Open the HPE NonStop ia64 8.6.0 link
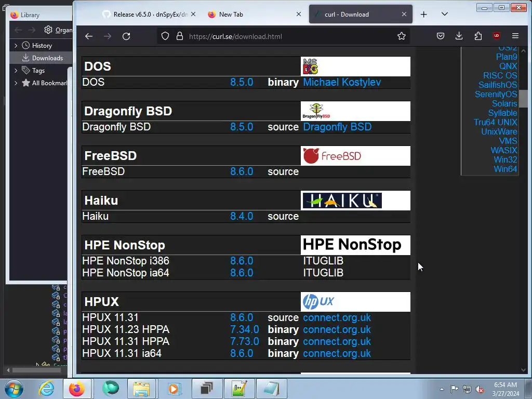 tap(242, 273)
